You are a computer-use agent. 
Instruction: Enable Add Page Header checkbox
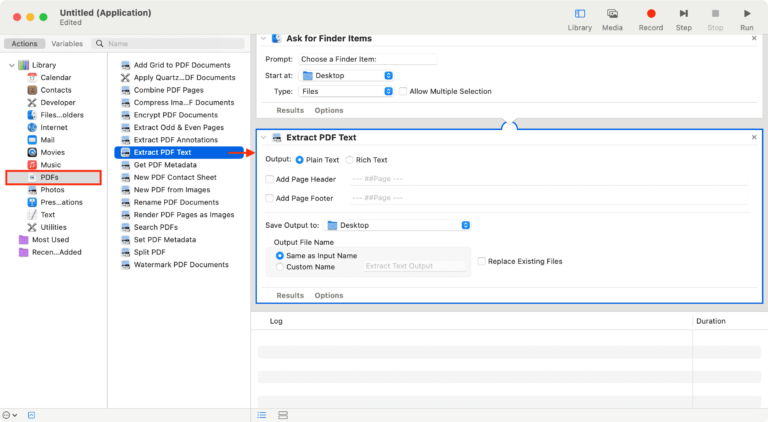tap(269, 179)
